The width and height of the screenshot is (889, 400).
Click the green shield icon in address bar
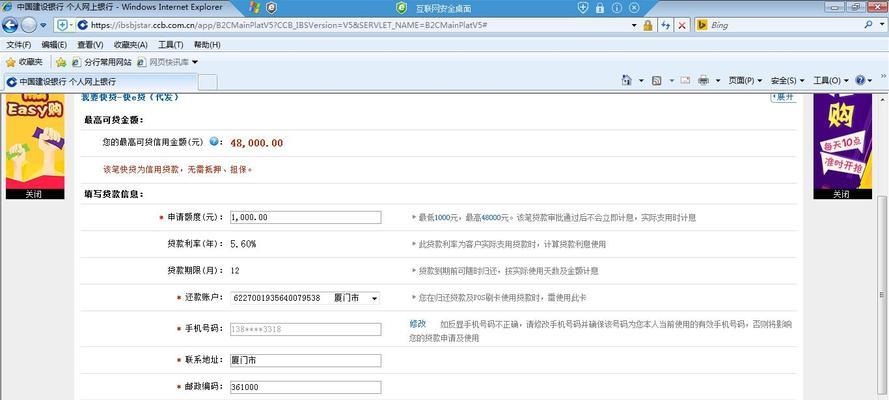click(63, 25)
